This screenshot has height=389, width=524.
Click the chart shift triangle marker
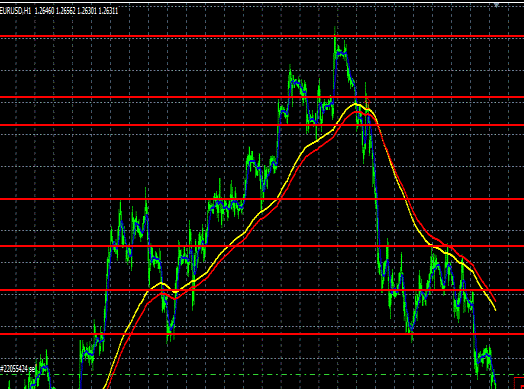pos(496,5)
